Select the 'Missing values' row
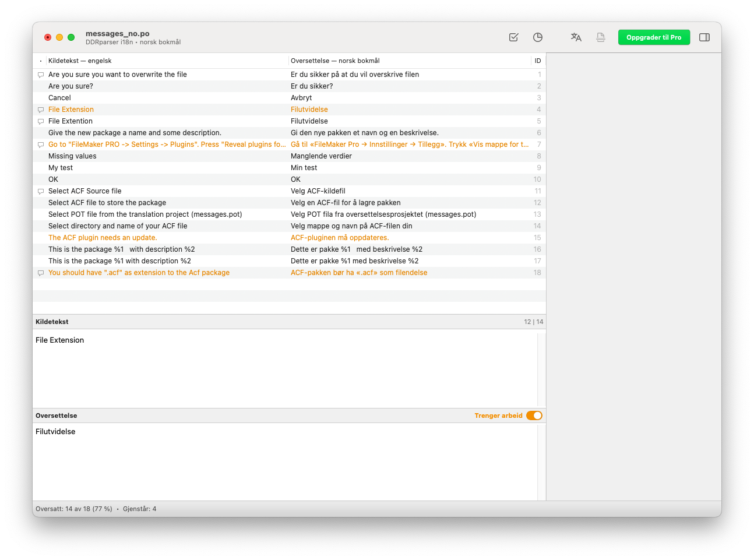The height and width of the screenshot is (560, 754). pos(72,156)
